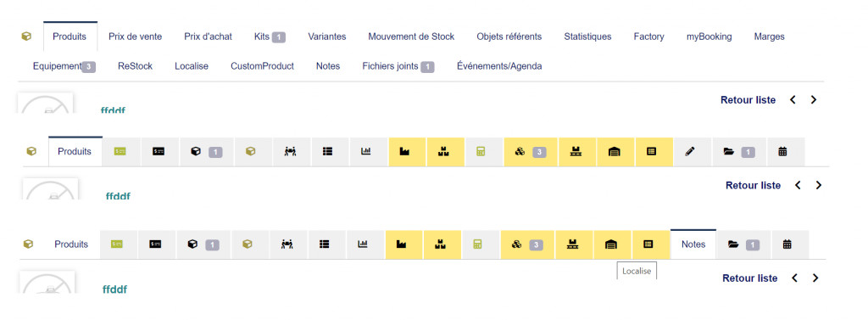Open people-carrying stock movement icon in pencil bar
Image resolution: width=868 pixels, height=320 pixels.
click(x=290, y=151)
